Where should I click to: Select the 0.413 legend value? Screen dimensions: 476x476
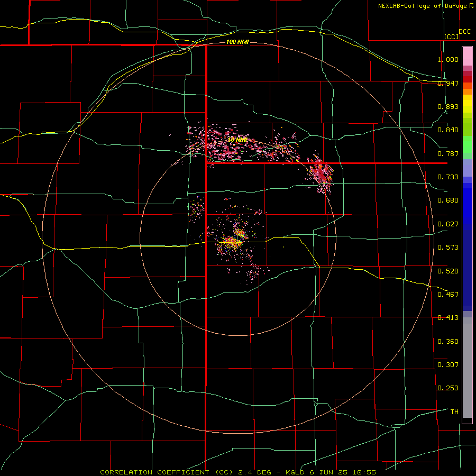click(448, 318)
